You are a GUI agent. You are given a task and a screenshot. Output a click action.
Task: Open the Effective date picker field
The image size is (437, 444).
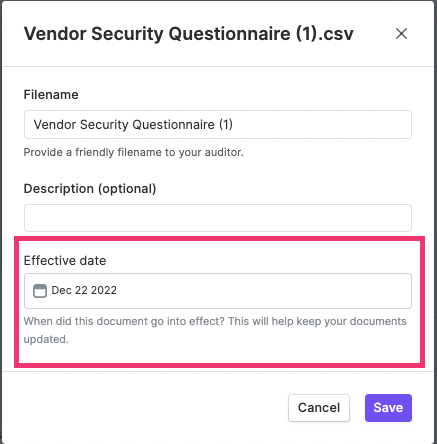(218, 291)
